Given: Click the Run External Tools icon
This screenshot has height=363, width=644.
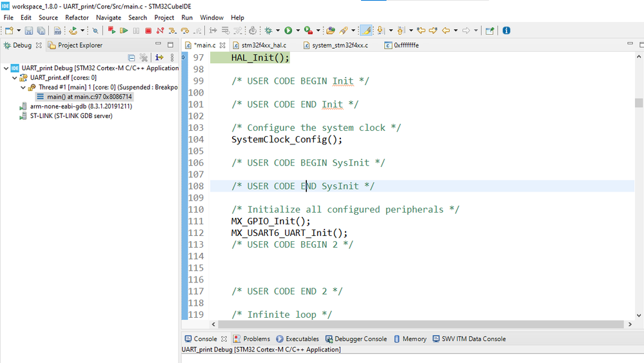Looking at the screenshot, I should [x=308, y=30].
